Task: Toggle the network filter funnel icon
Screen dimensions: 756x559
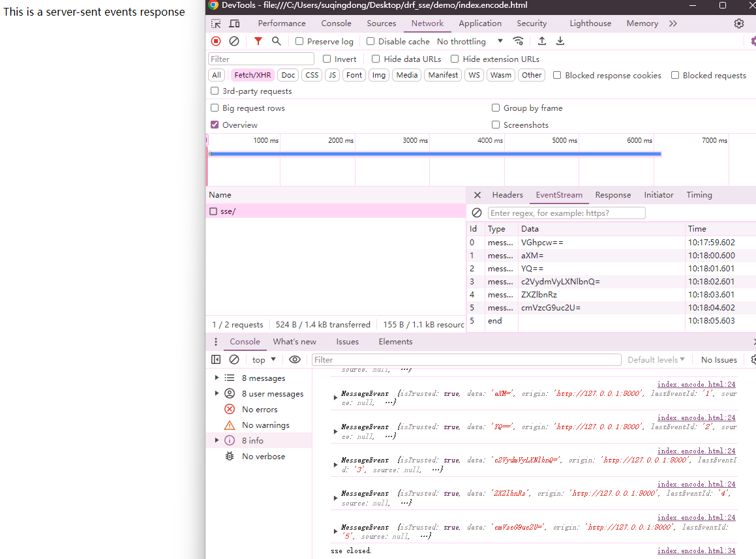Action: pos(258,41)
